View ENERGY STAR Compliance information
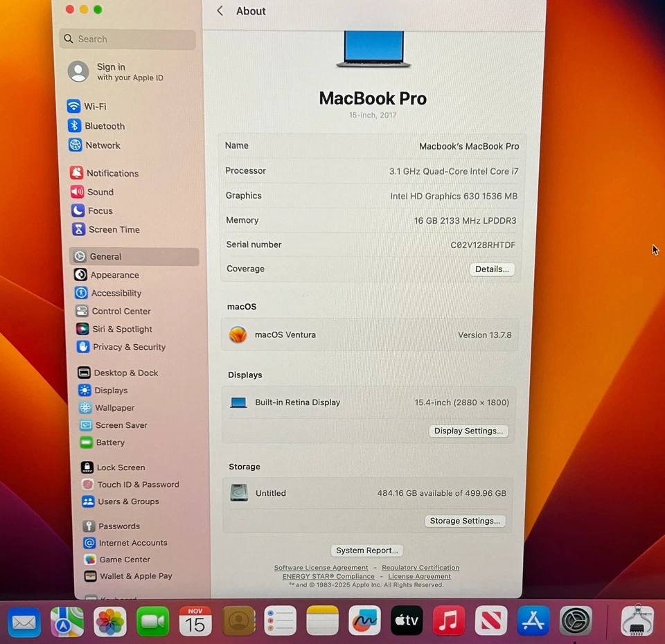 click(328, 576)
